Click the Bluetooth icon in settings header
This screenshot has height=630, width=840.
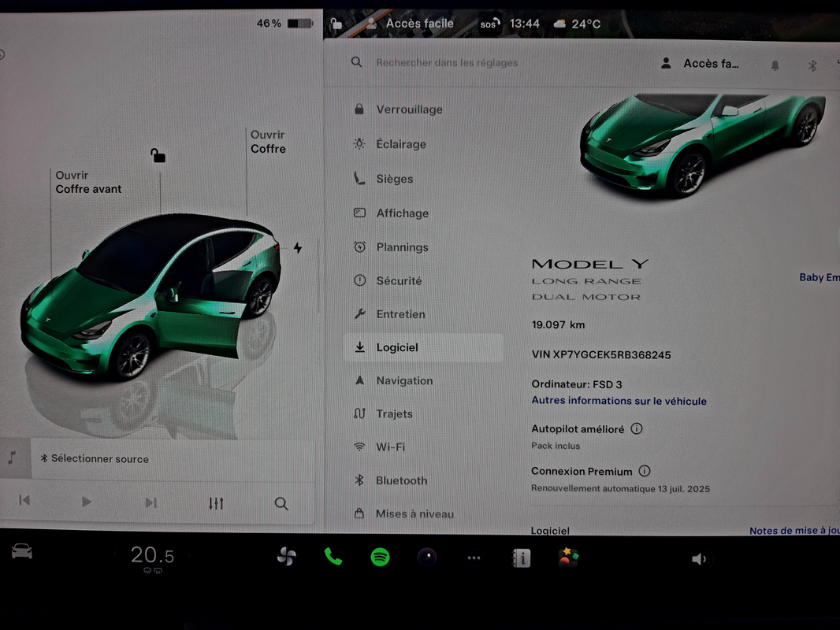tap(812, 65)
